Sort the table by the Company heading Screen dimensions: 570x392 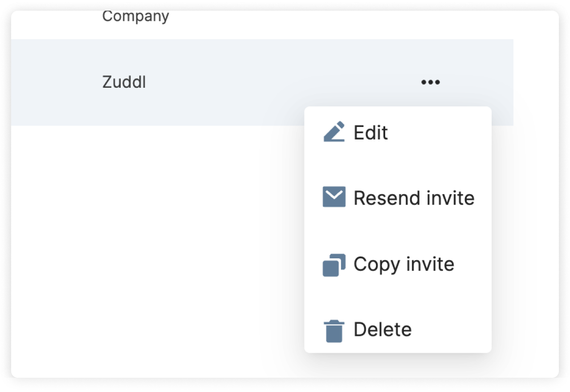click(x=135, y=16)
